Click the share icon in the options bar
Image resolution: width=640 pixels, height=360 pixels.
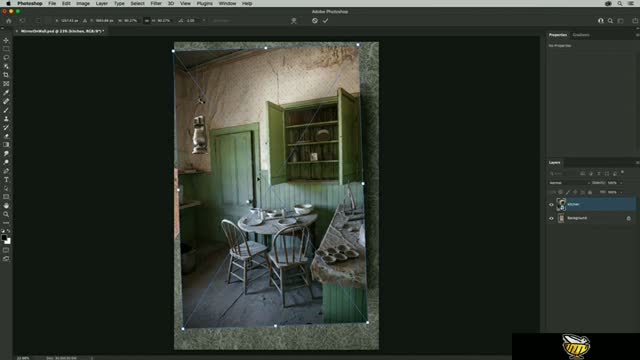pos(635,20)
